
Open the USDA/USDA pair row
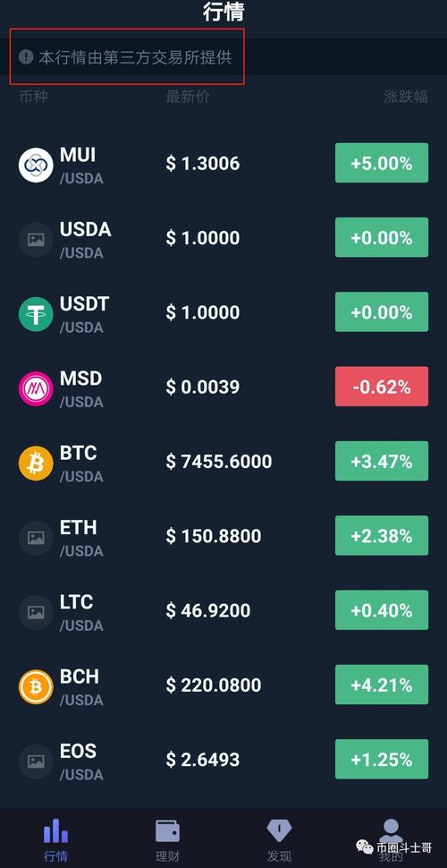pyautogui.click(x=223, y=239)
